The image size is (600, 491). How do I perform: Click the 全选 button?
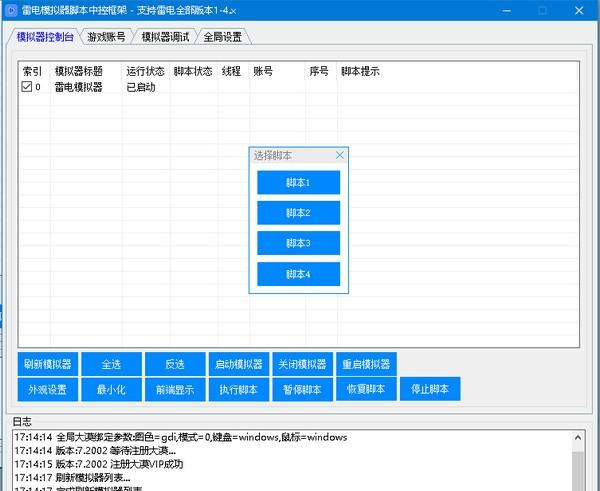tap(111, 364)
